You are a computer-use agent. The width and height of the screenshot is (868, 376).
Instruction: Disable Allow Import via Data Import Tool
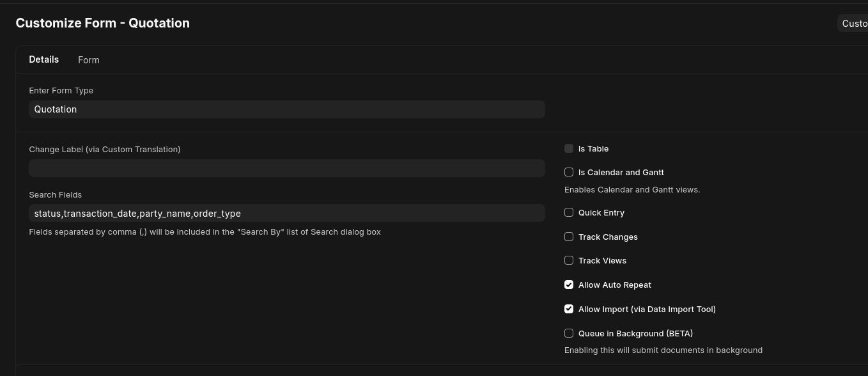coord(569,309)
